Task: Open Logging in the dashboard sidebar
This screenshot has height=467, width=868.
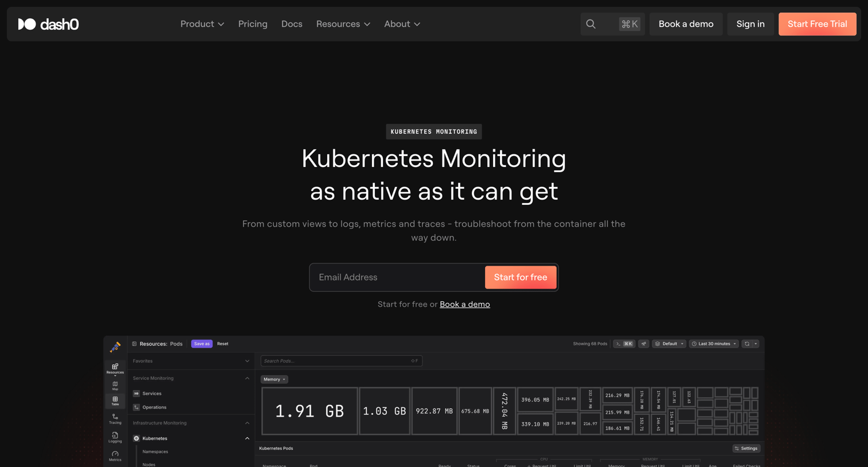Action: click(115, 437)
